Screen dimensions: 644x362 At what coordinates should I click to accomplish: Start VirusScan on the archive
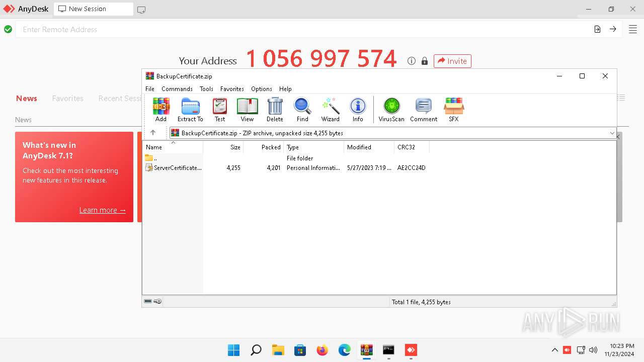(391, 110)
